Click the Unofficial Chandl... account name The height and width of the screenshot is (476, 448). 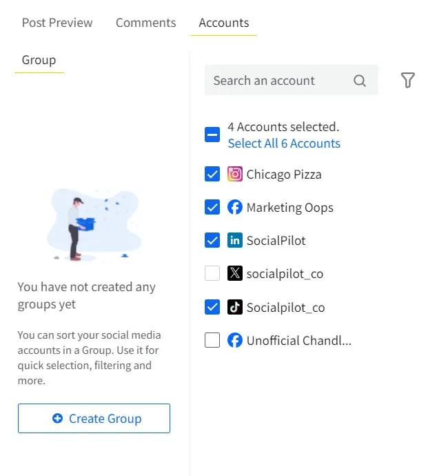pyautogui.click(x=298, y=341)
